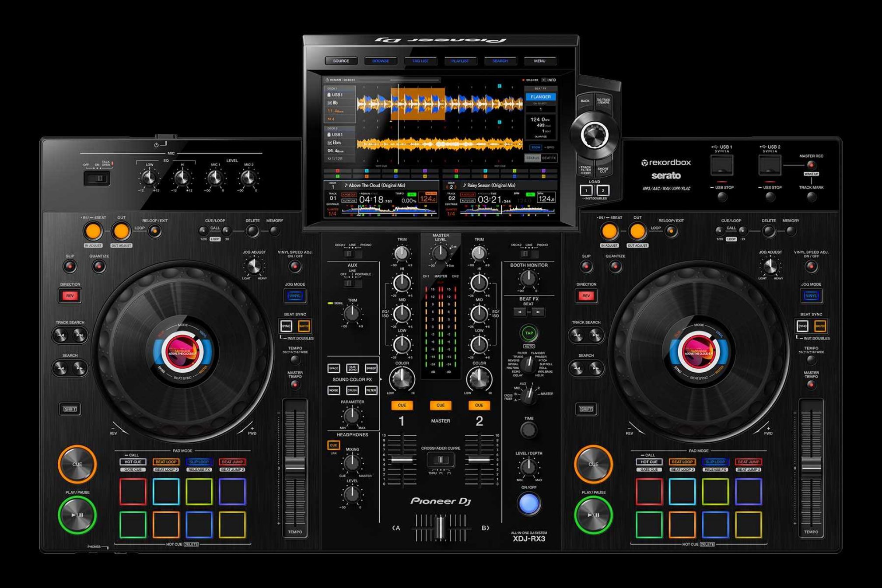The height and width of the screenshot is (588, 882).
Task: Toggle left deck SLIP button
Action: pos(70,266)
